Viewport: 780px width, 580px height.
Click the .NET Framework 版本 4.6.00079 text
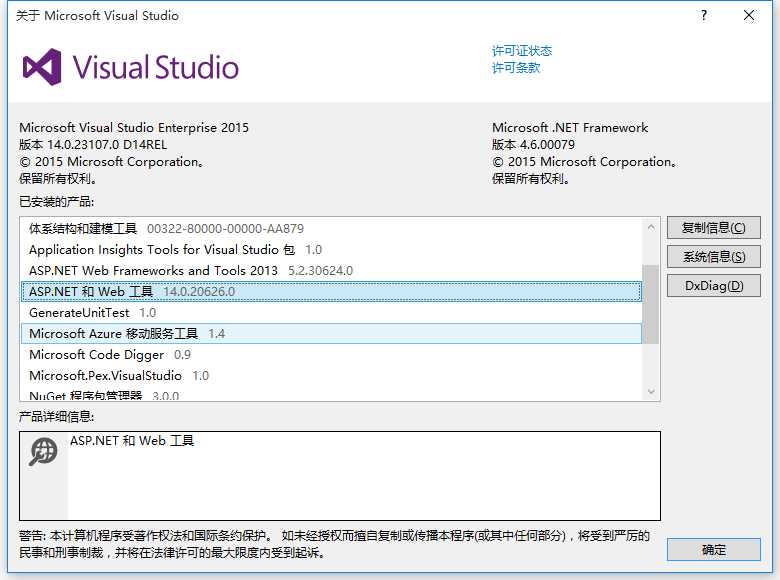(533, 145)
